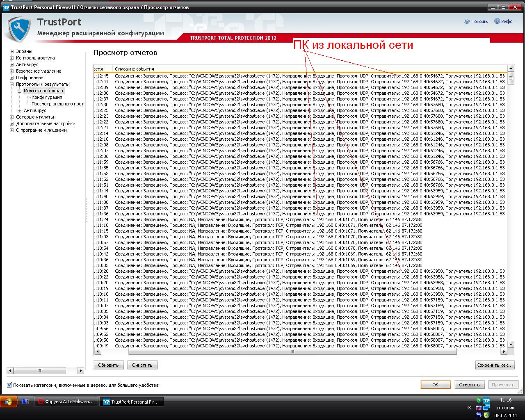This screenshot has height=420, width=525.
Task: Select the log row timestamped :09:56
Action: pyautogui.click(x=300, y=329)
